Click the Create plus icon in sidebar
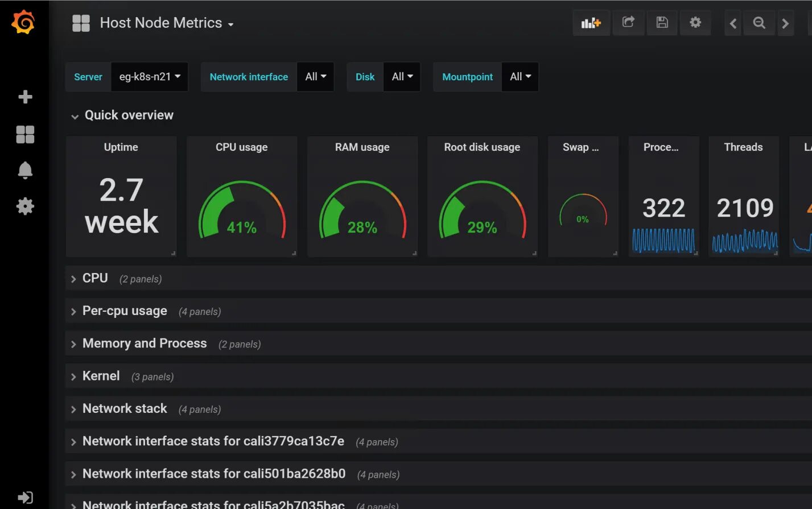The image size is (812, 509). (25, 97)
